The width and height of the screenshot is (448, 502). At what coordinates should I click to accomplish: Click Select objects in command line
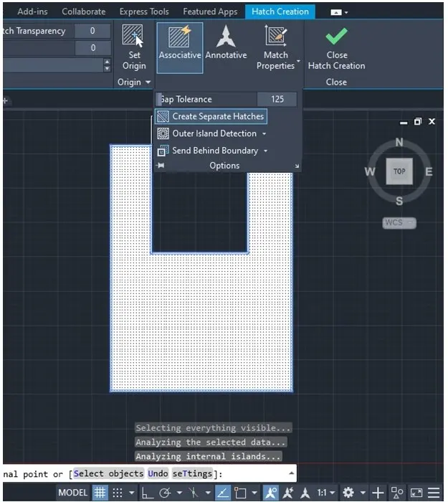(x=108, y=473)
